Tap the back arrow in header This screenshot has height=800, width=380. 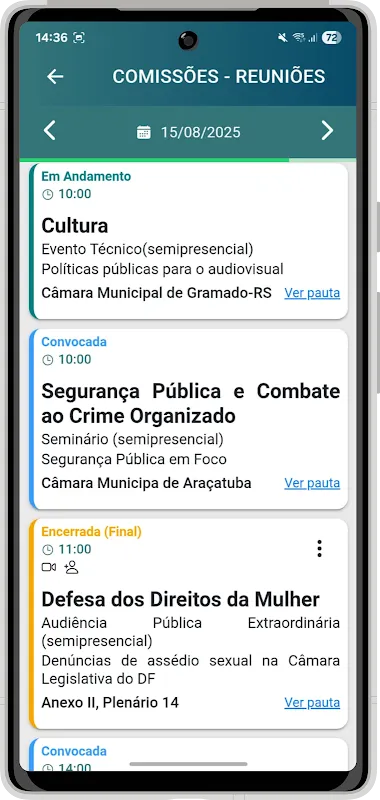coord(55,77)
